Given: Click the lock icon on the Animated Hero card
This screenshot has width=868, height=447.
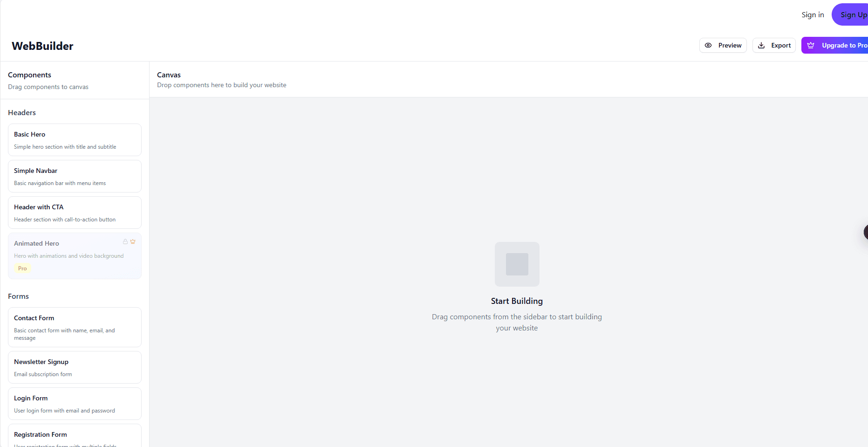Looking at the screenshot, I should click(125, 241).
